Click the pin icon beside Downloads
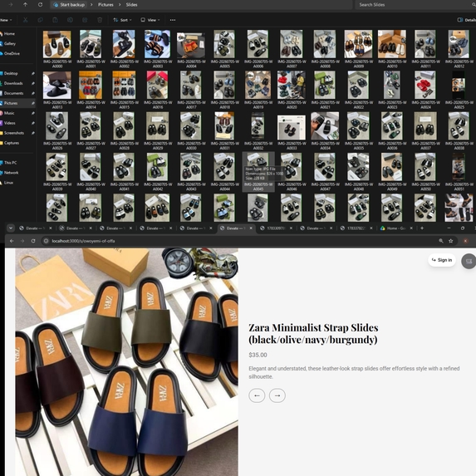The width and height of the screenshot is (476, 476). [x=32, y=83]
